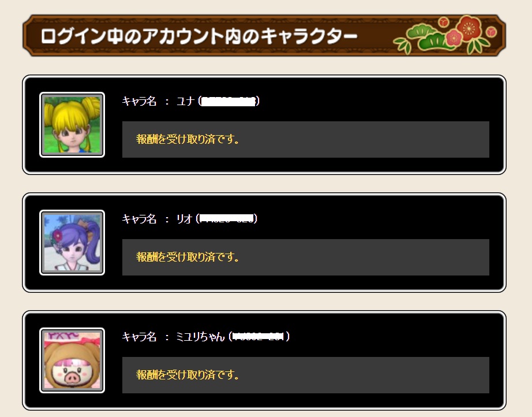Click the リオ character name text
Viewport: 532px width, 417px height.
(x=184, y=219)
